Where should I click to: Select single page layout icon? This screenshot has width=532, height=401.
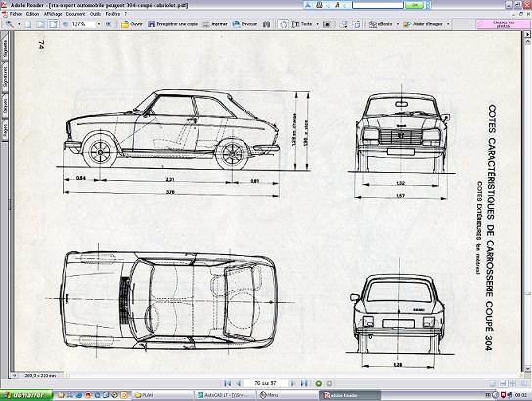click(492, 383)
